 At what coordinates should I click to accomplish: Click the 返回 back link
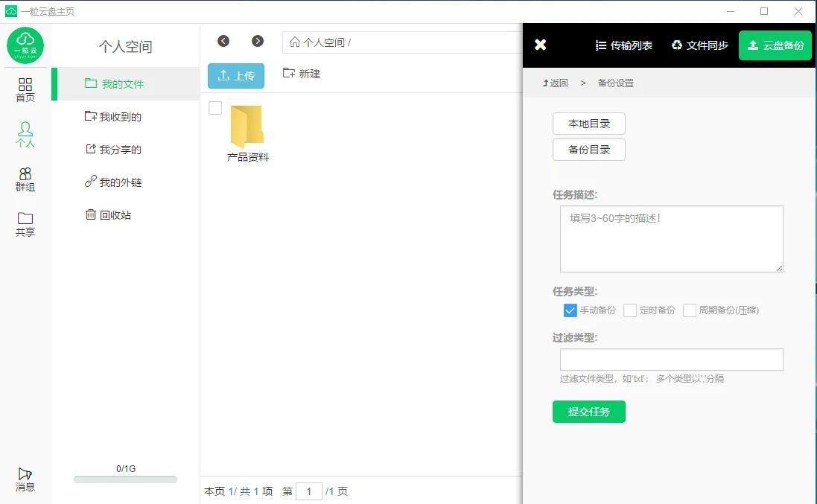pos(556,83)
